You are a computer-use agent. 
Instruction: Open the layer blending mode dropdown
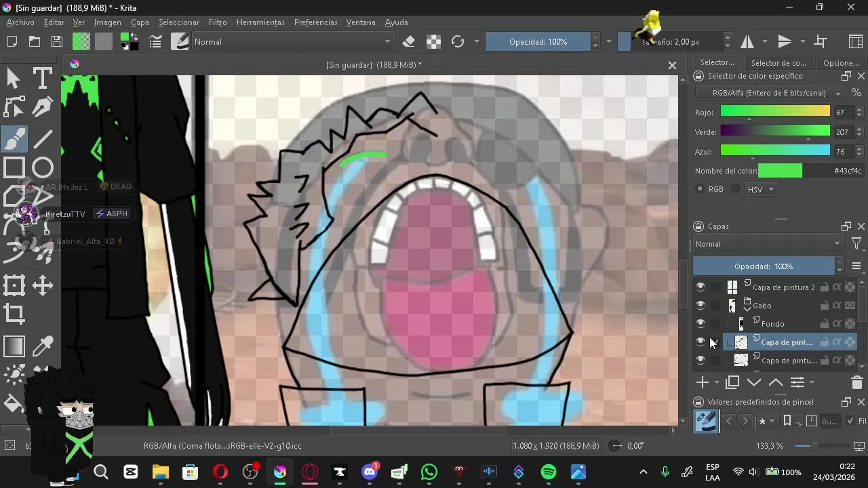coord(767,244)
